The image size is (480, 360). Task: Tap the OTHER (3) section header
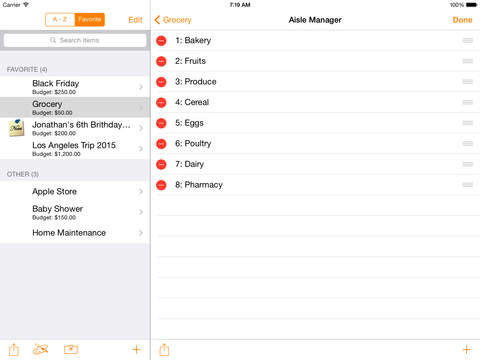pos(23,174)
